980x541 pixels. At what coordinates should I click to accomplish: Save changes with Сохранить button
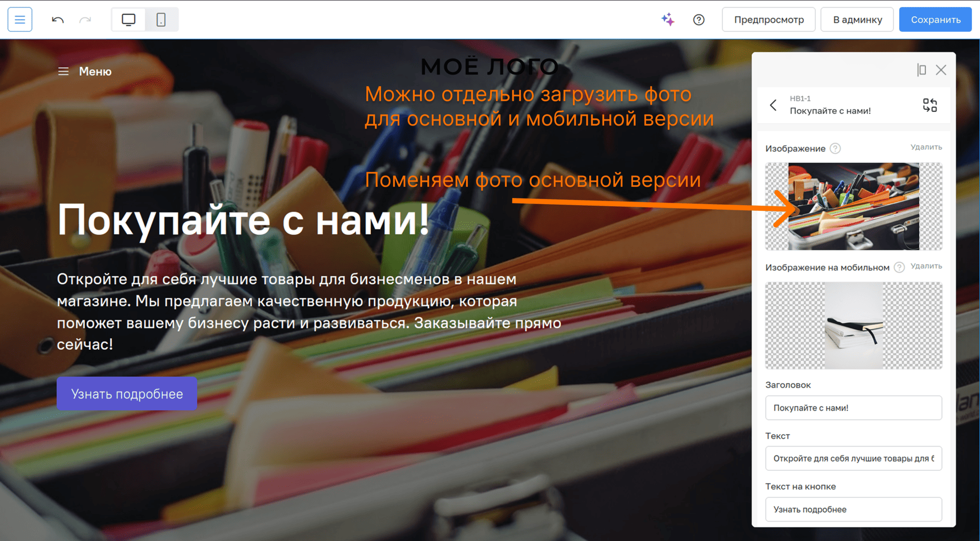936,19
